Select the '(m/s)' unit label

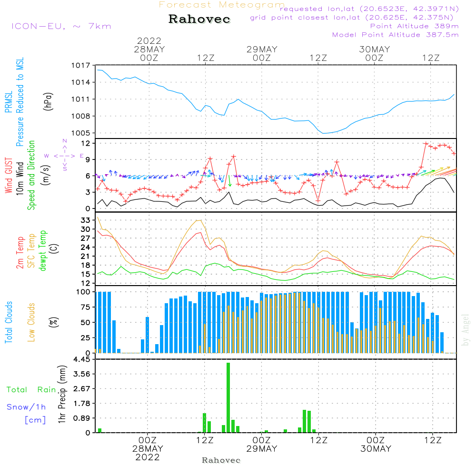point(46,175)
